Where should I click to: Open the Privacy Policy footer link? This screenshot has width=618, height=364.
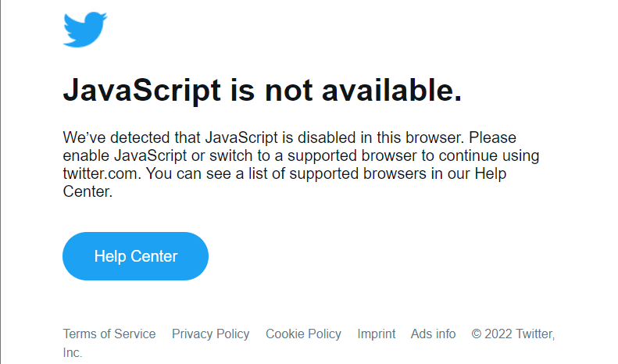(x=210, y=334)
